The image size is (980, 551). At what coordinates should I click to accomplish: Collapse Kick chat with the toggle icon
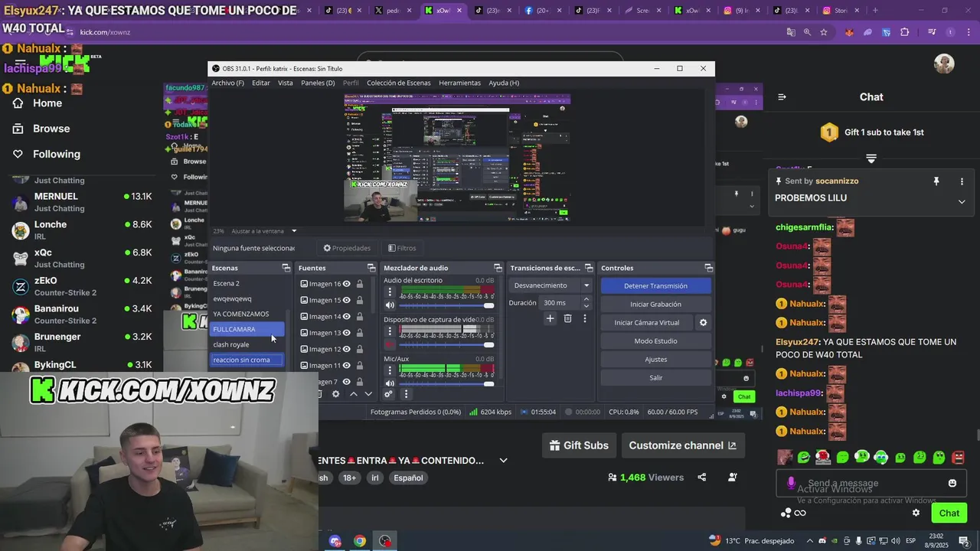[x=782, y=97]
